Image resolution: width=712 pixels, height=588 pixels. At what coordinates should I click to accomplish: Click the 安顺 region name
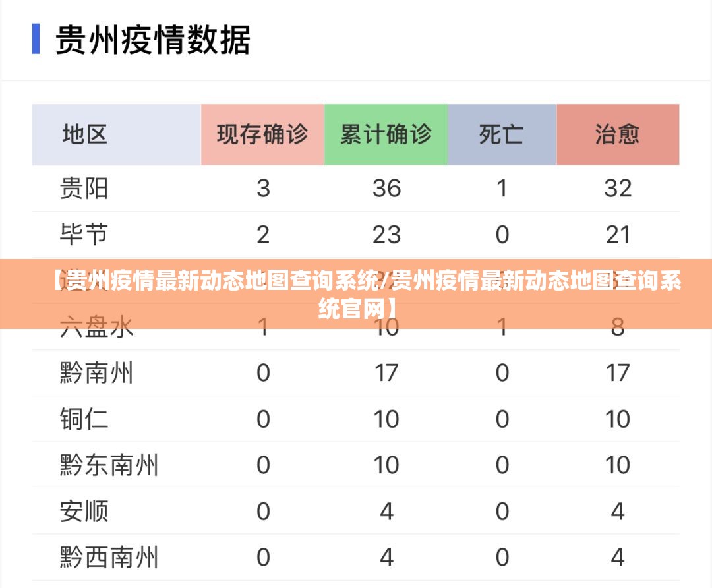[x=84, y=512]
